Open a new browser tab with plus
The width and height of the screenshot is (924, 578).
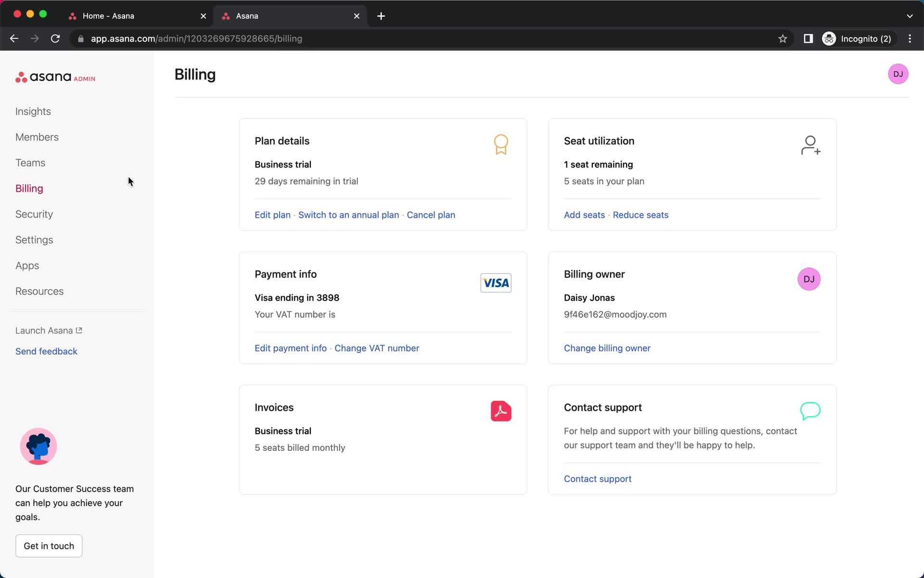[x=381, y=16]
